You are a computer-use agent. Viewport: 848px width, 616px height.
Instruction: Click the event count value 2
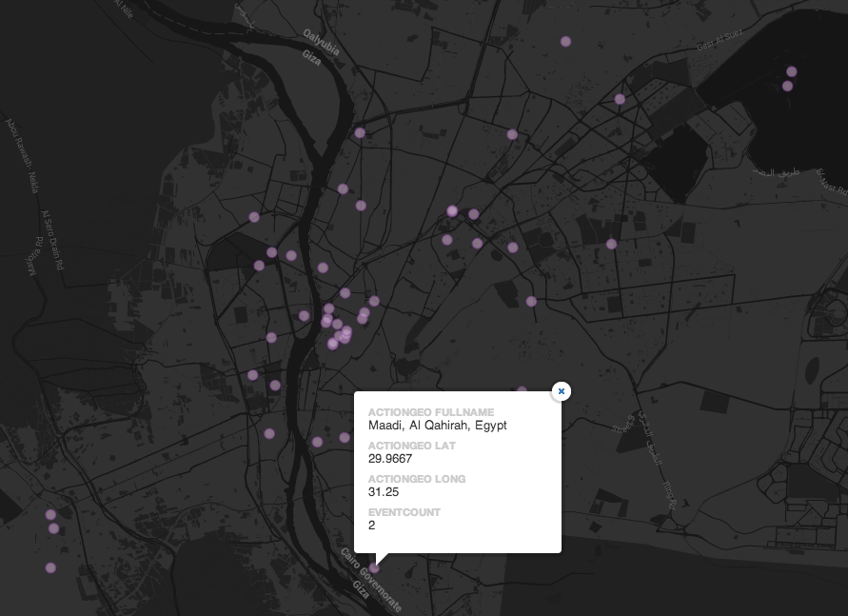tap(372, 526)
